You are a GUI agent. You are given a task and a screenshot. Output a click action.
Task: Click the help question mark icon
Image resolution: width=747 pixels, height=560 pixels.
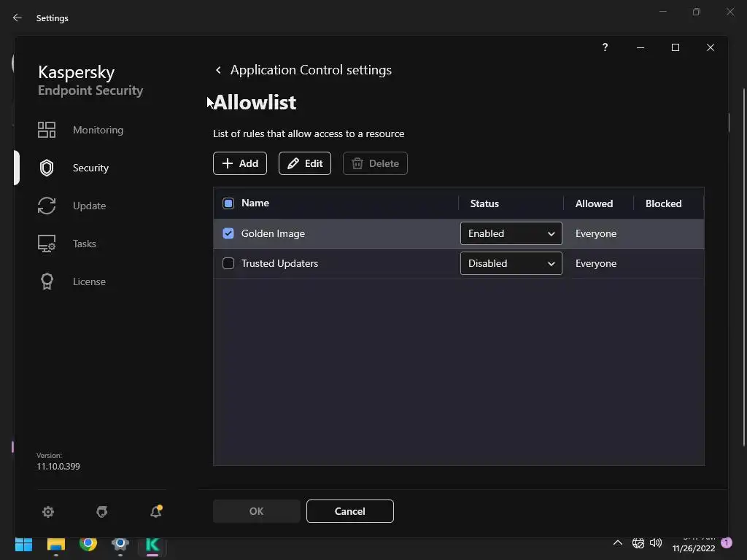pyautogui.click(x=605, y=47)
